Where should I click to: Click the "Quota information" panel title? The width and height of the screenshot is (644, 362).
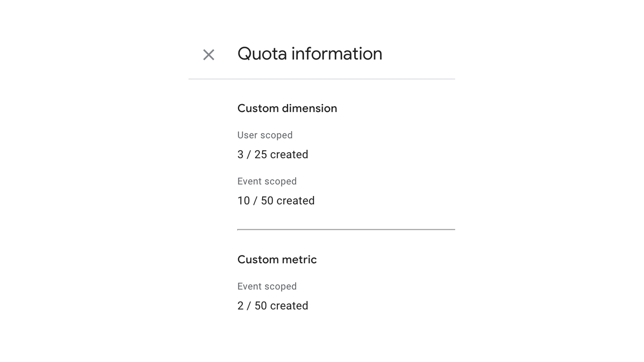click(310, 54)
